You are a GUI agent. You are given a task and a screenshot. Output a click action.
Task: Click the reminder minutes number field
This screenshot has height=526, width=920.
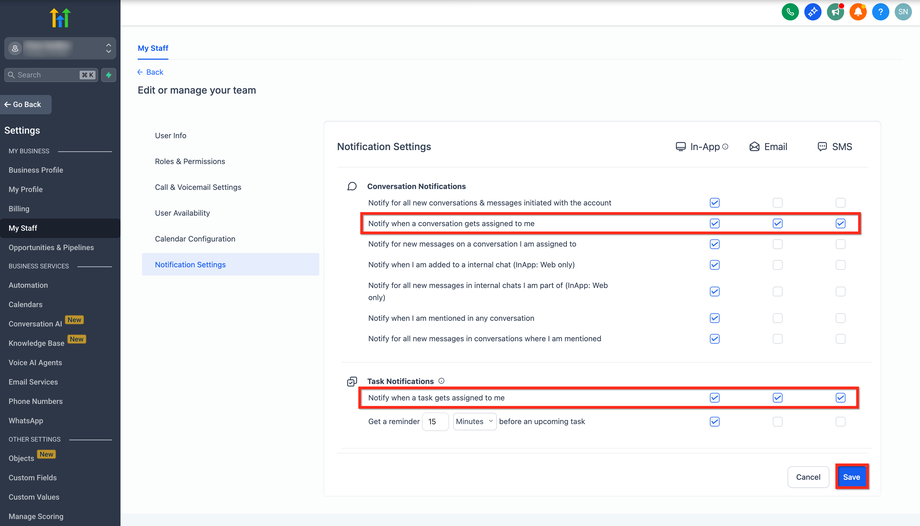(x=435, y=422)
